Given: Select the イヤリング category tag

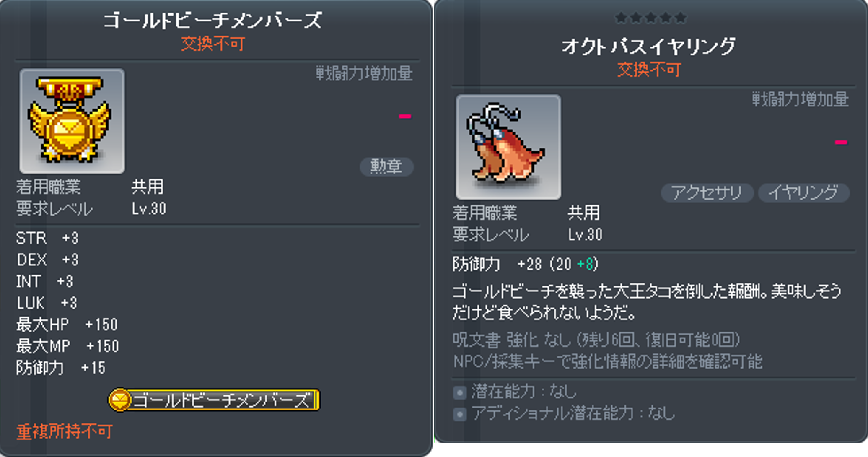Looking at the screenshot, I should click(x=803, y=192).
